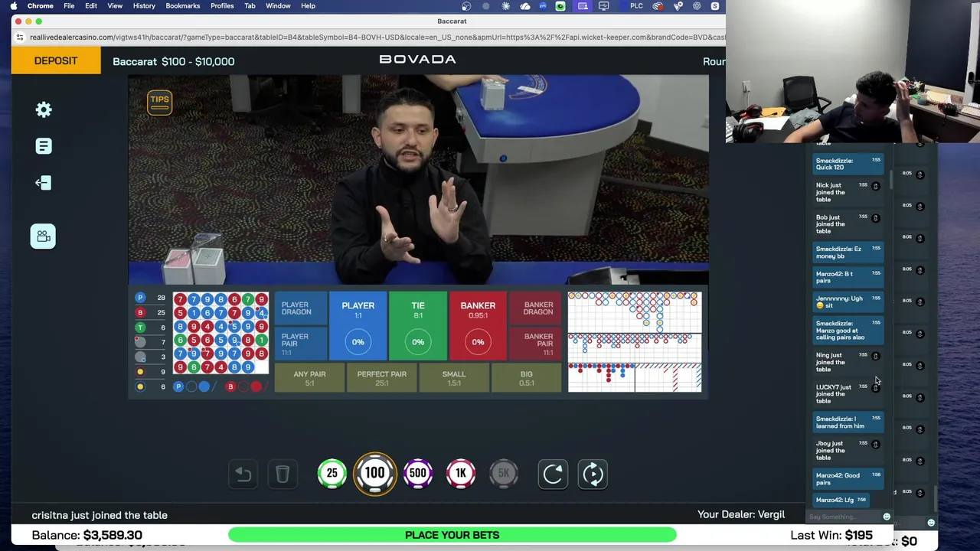Viewport: 980px width, 551px height.
Task: Click the red B prediction icon
Action: (x=230, y=386)
